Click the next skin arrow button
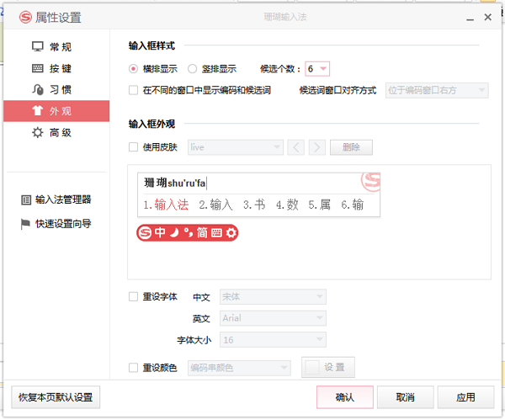The height and width of the screenshot is (420, 505). 317,147
